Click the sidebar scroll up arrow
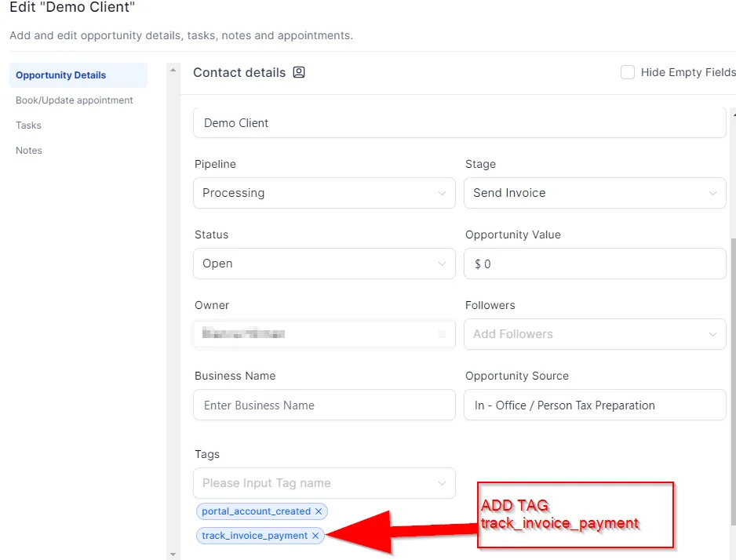 [173, 70]
